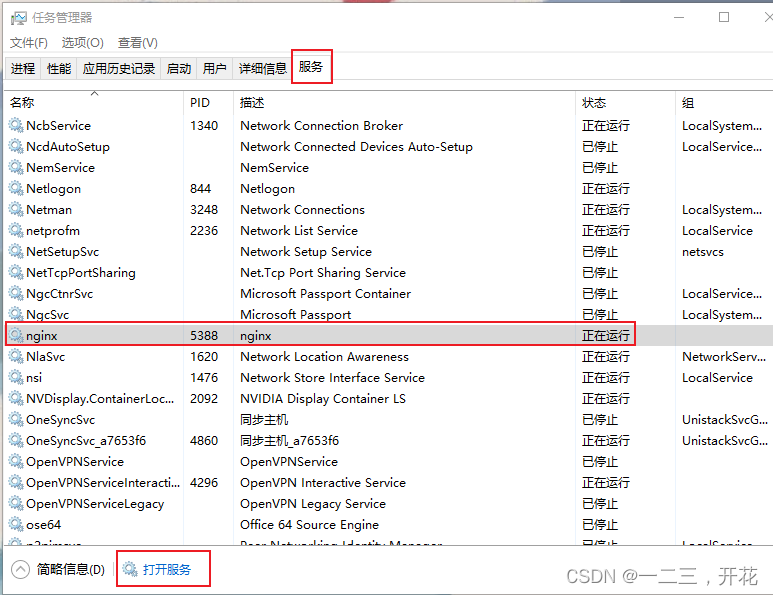Click the gear icon beside NlaSvc
The image size is (773, 595).
[16, 356]
